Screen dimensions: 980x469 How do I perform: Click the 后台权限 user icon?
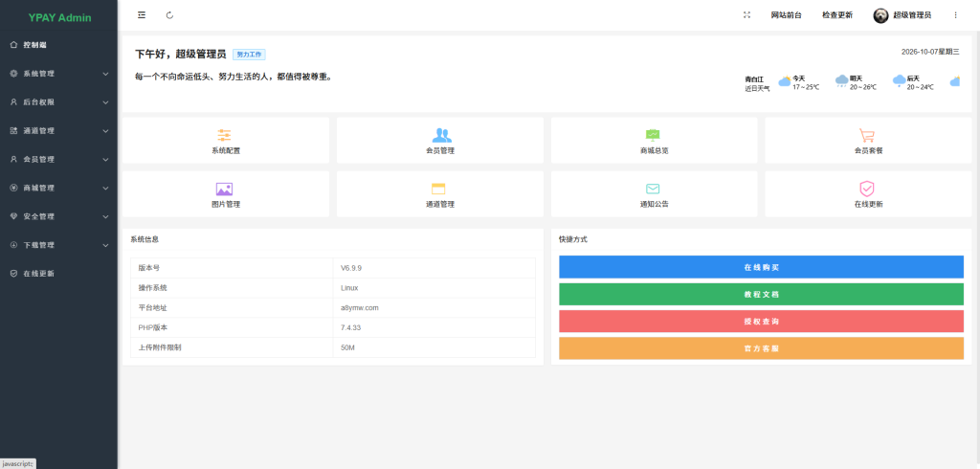pyautogui.click(x=13, y=101)
